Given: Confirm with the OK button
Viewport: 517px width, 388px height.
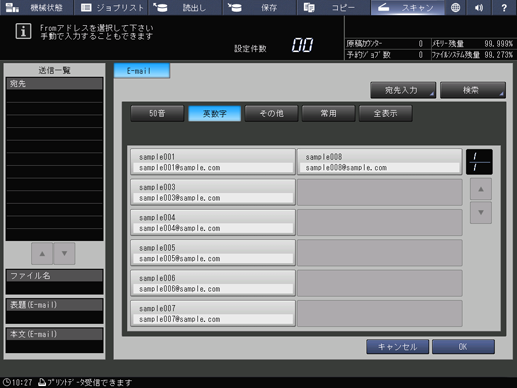Looking at the screenshot, I should click(x=463, y=347).
